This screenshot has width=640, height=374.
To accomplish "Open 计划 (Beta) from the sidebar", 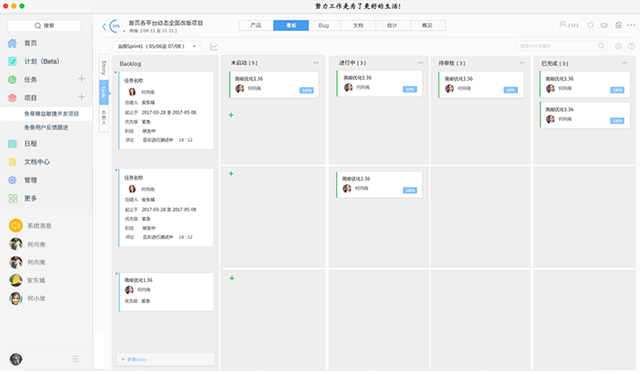I will (x=34, y=61).
